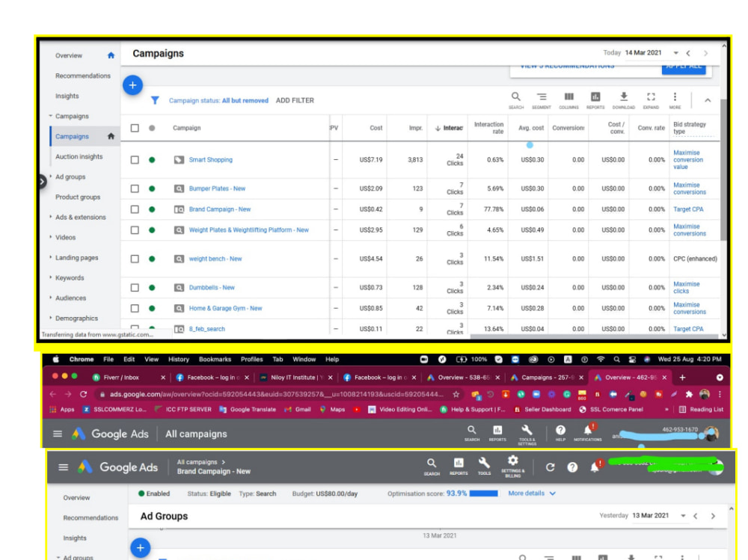Tick the Dumbbells - New checkbox
Screen dimensions: 748x560
pyautogui.click(x=135, y=288)
